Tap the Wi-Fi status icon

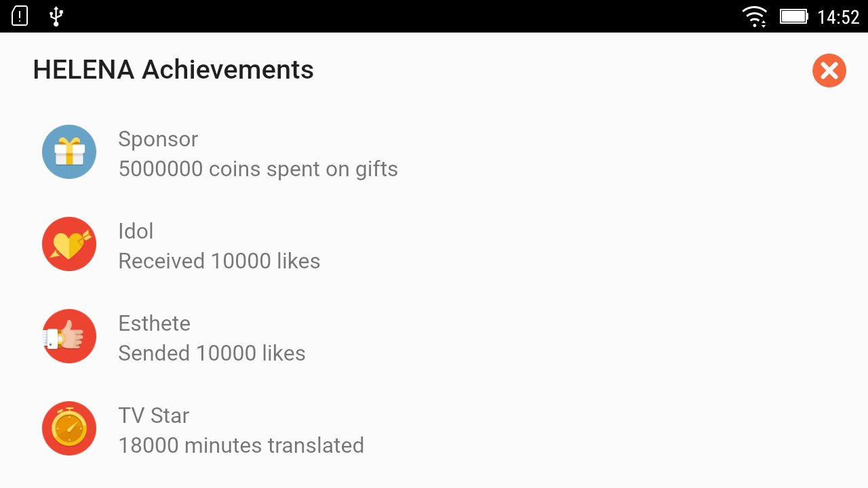click(754, 16)
